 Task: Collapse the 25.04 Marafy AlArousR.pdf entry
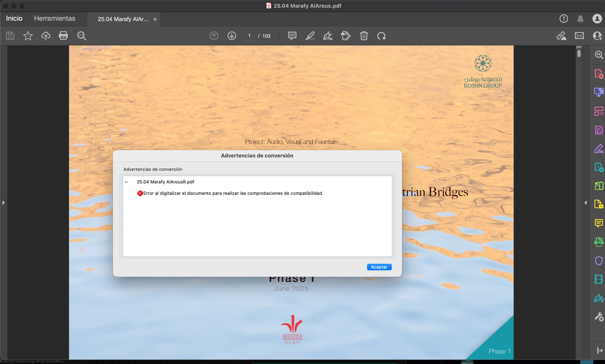[x=126, y=182]
